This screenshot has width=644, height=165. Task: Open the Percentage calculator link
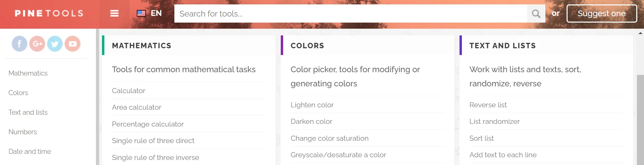(148, 124)
